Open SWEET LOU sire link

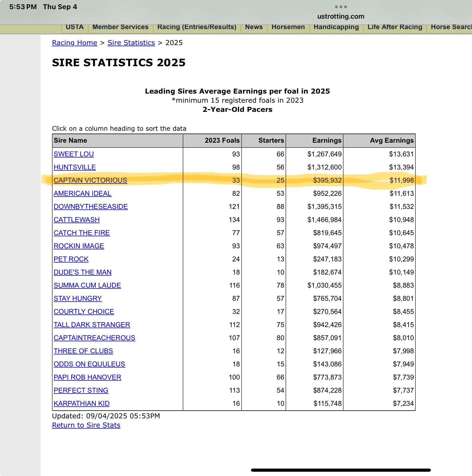tap(74, 154)
